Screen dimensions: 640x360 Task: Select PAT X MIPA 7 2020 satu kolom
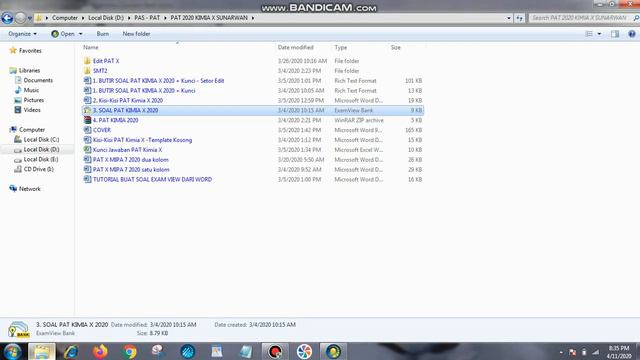click(131, 169)
